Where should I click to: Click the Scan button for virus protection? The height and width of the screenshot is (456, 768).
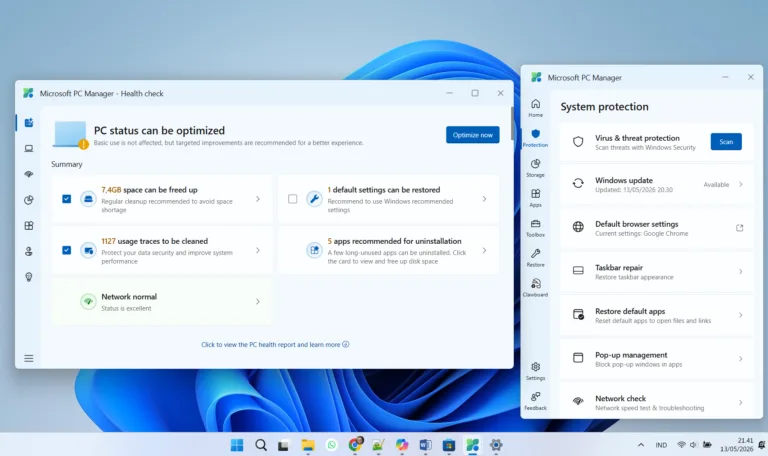point(726,142)
